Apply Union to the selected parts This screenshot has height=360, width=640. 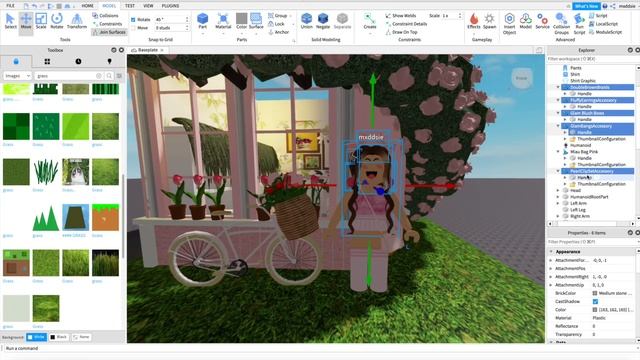[307, 21]
